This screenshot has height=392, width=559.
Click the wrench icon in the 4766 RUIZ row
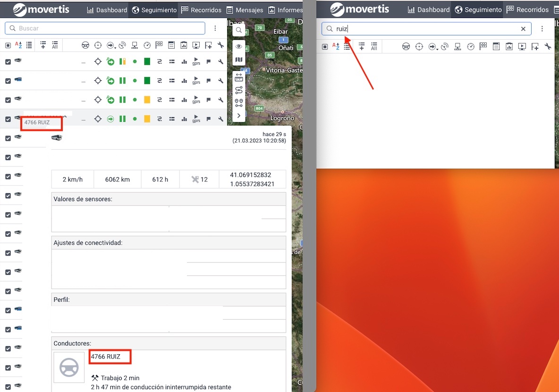tap(220, 119)
